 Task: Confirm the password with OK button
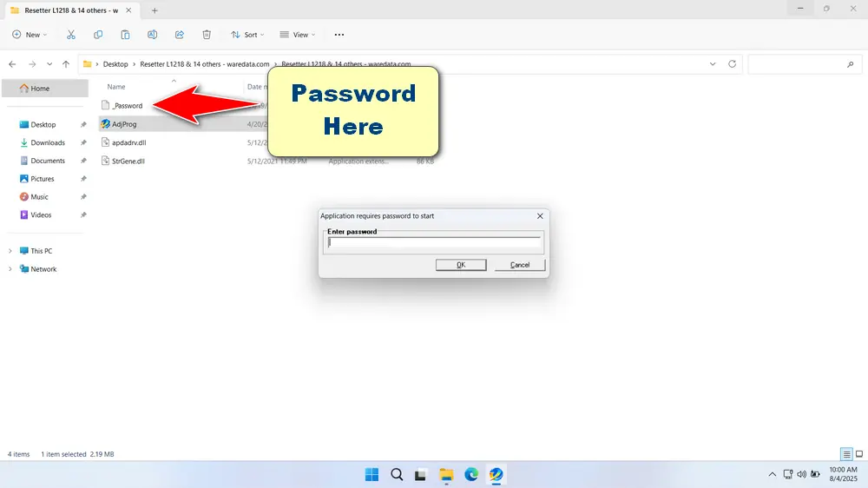[461, 265]
